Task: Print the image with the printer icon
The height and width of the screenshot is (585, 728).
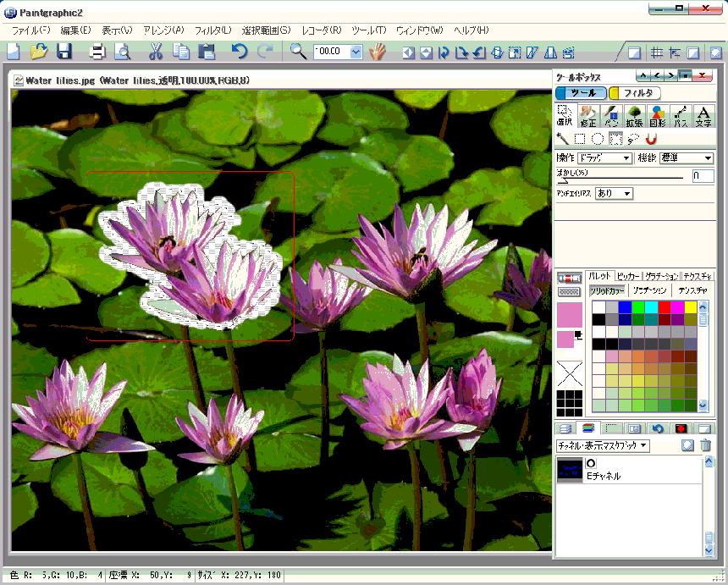Action: coord(97,51)
